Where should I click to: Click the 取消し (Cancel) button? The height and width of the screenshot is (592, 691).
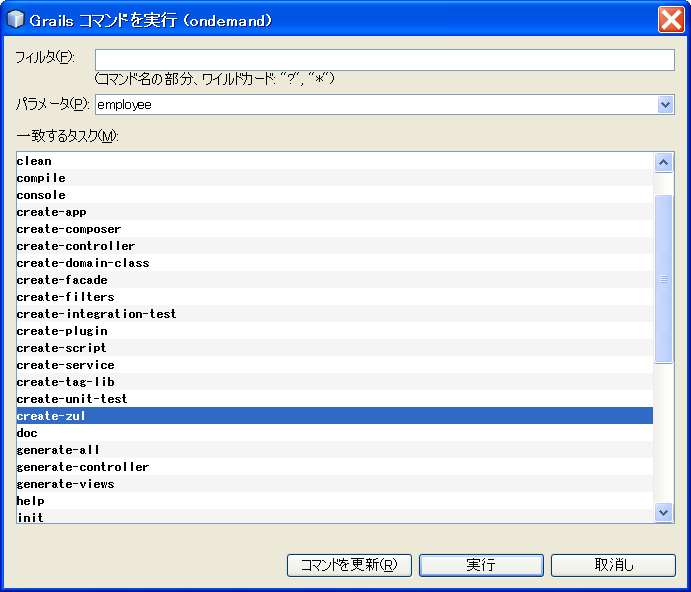tap(613, 565)
